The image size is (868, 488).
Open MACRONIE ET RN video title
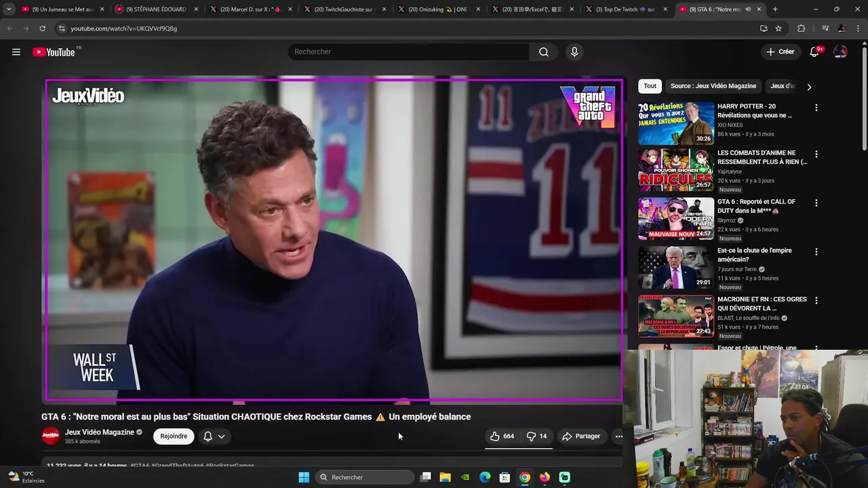click(x=762, y=304)
